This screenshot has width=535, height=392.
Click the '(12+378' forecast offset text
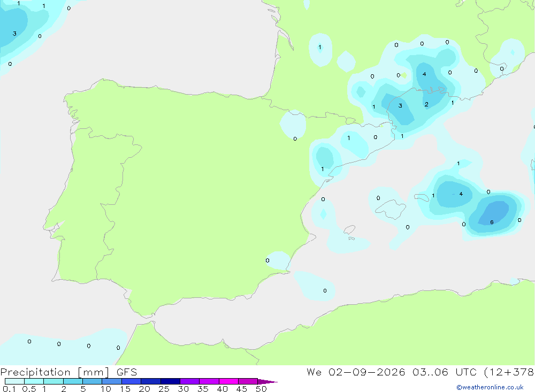coord(509,372)
